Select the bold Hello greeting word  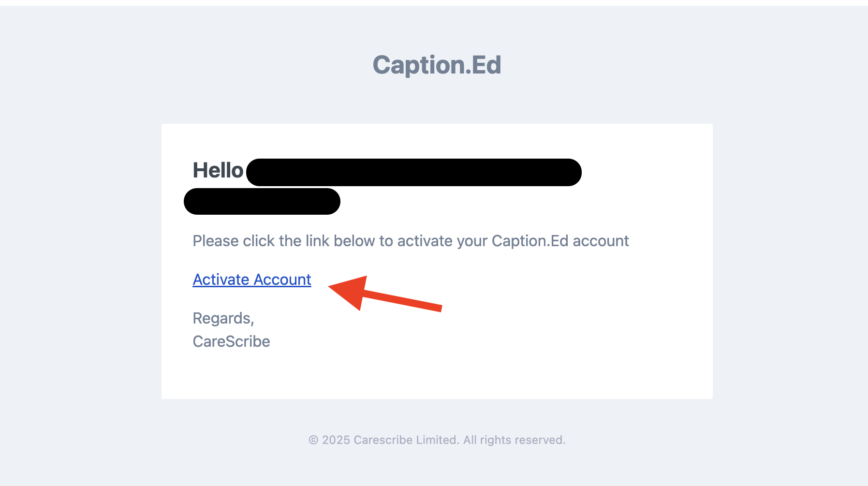(x=218, y=170)
